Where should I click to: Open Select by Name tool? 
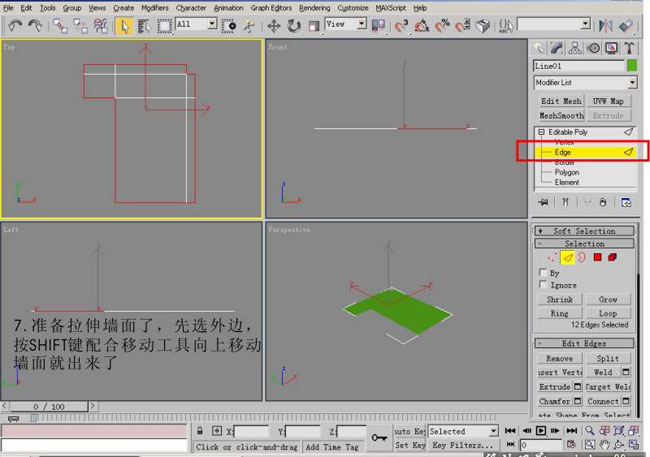click(144, 26)
